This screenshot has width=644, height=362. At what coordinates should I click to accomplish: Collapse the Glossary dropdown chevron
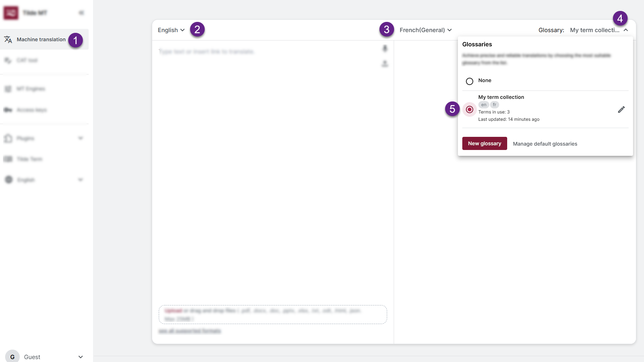click(x=626, y=30)
